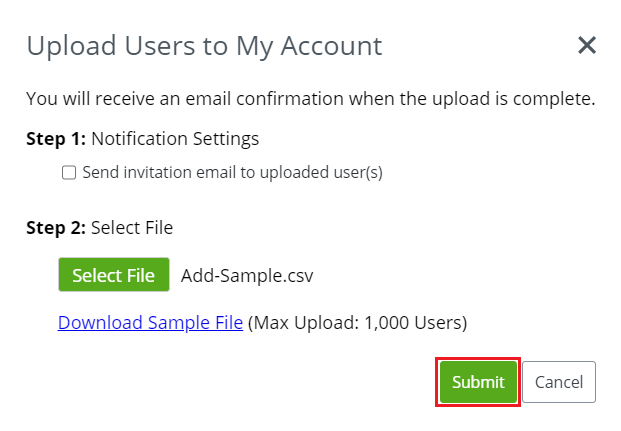Download the sample CSV template
Screen dimensions: 621x431
click(150, 322)
